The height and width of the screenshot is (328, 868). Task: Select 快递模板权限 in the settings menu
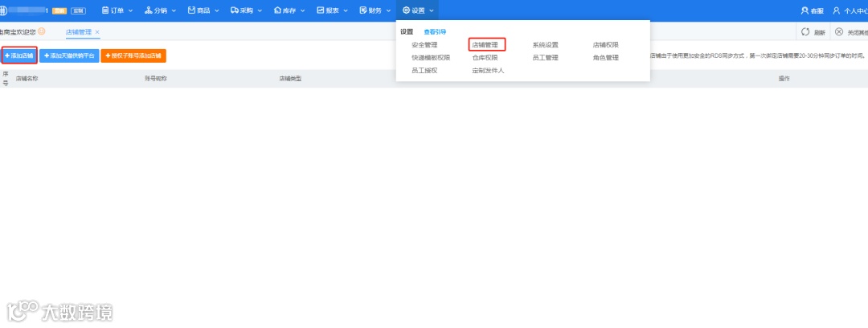pos(432,58)
